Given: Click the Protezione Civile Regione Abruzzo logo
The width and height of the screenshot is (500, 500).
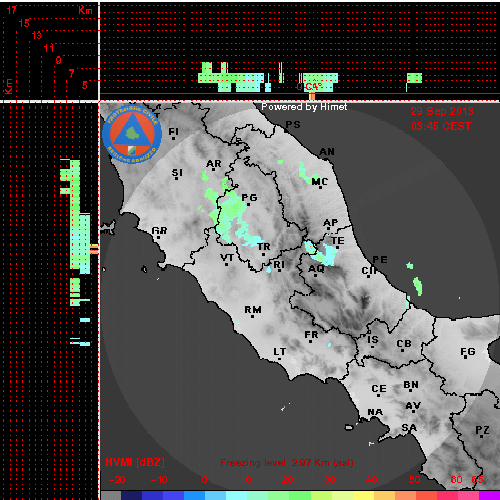Looking at the screenshot, I should (132, 135).
